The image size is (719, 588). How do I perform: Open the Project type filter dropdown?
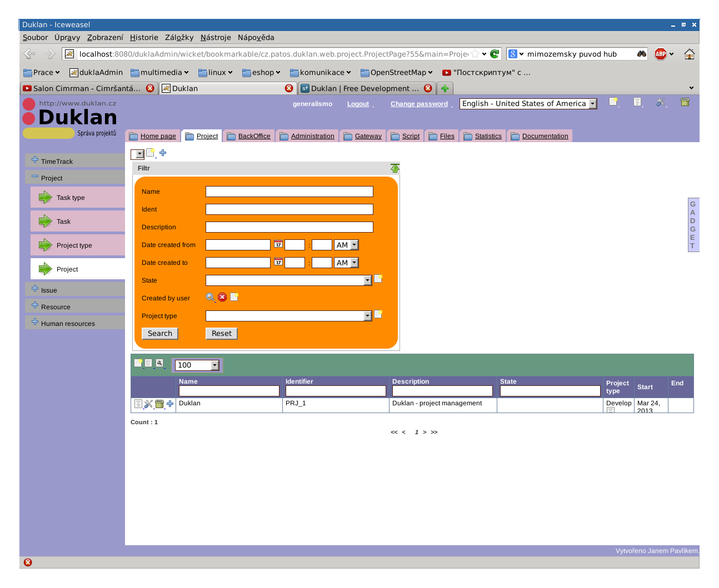[x=367, y=315]
